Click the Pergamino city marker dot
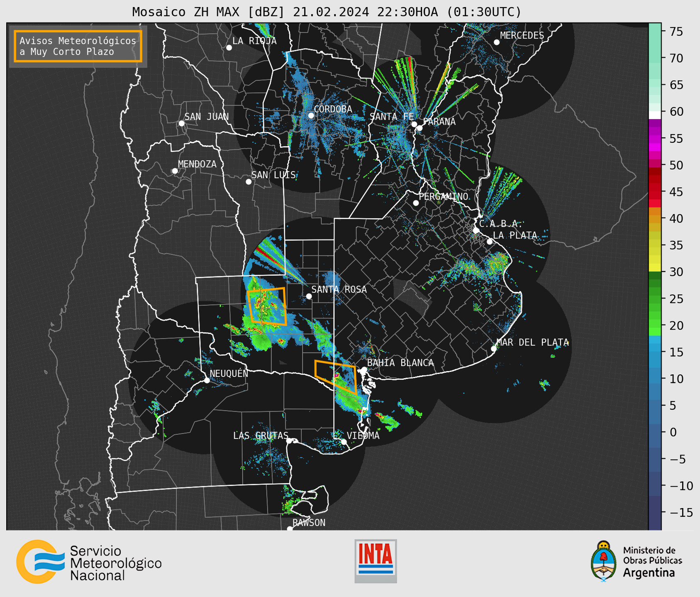This screenshot has width=700, height=597. (416, 203)
